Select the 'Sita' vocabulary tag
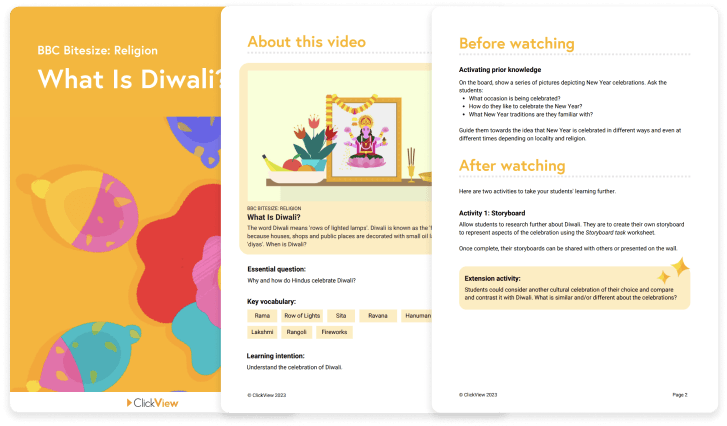Viewport: 727px width, 426px height. click(341, 316)
